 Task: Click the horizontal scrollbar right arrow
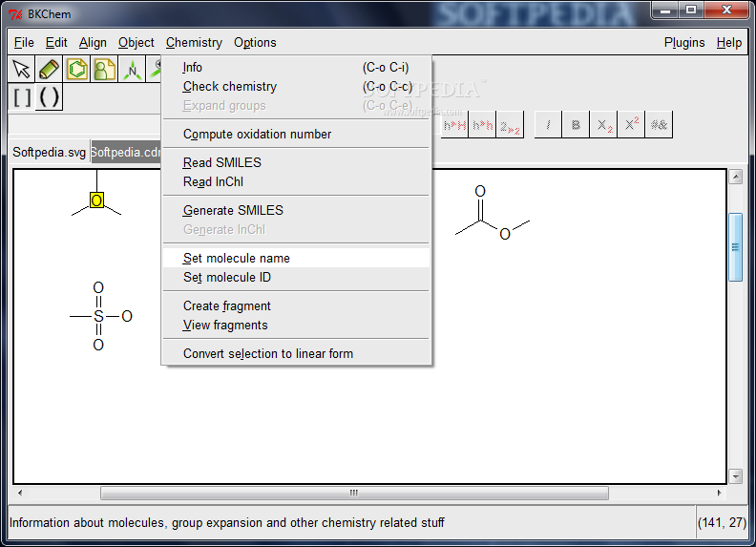tap(720, 493)
